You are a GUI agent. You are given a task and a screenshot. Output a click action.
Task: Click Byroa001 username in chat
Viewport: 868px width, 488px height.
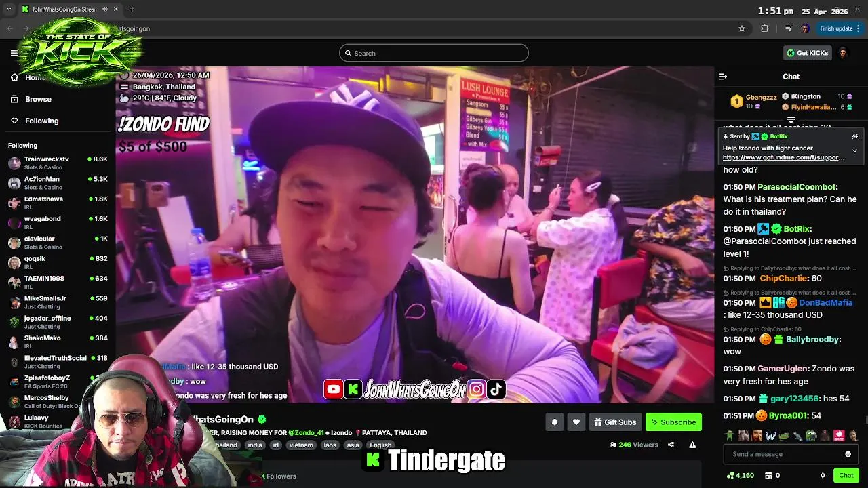(787, 415)
